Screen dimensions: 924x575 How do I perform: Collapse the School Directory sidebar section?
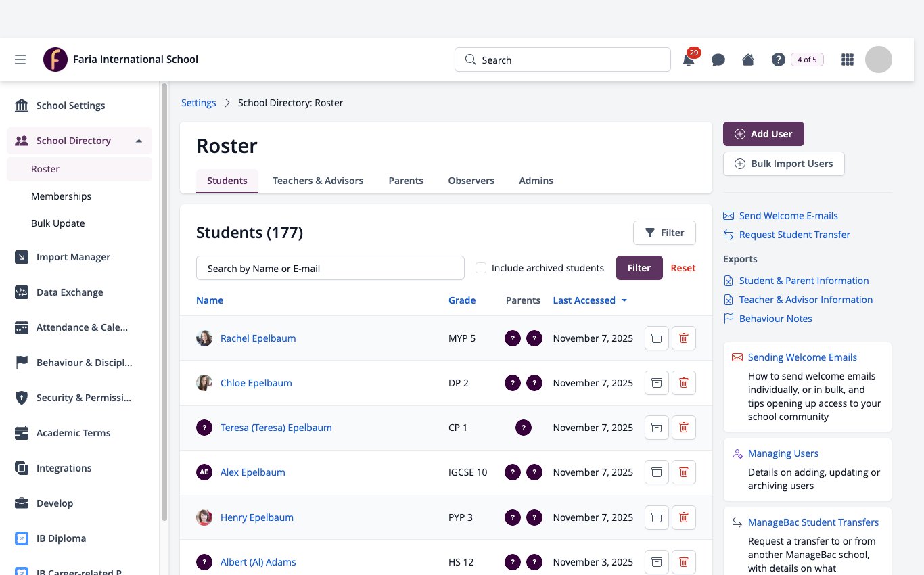point(139,141)
